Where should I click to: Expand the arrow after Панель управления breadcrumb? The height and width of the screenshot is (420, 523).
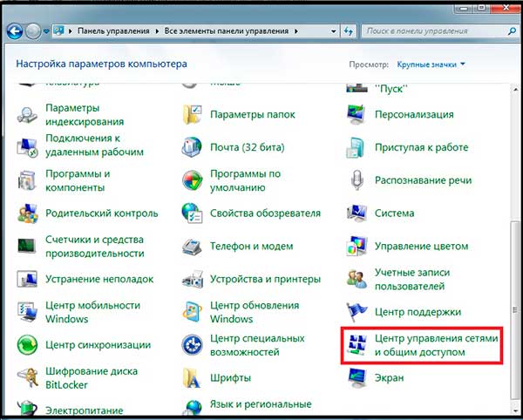point(157,31)
